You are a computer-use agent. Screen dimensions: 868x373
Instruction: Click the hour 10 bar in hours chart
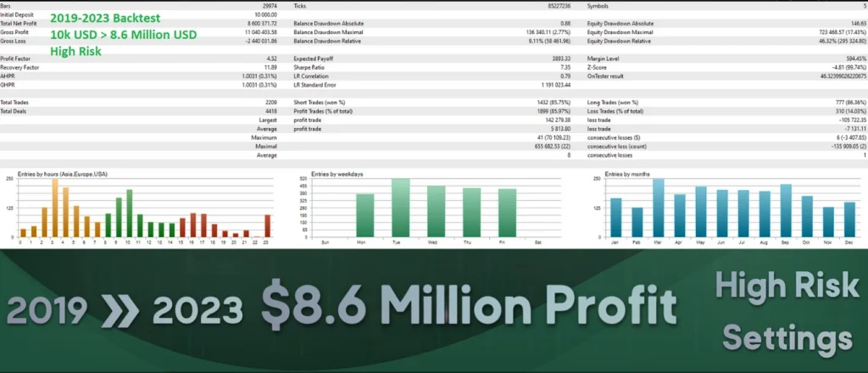tap(130, 214)
